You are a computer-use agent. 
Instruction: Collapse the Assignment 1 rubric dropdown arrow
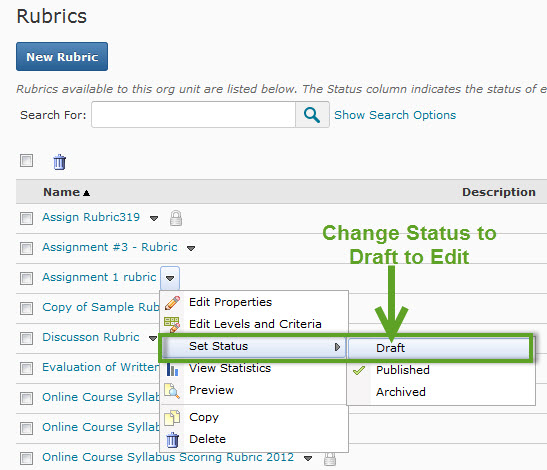click(170, 278)
